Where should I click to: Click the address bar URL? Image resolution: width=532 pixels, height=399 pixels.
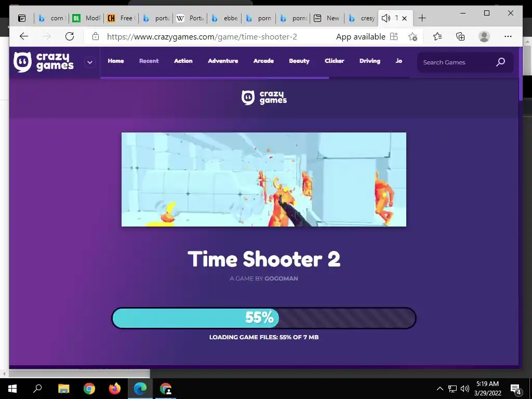click(202, 37)
